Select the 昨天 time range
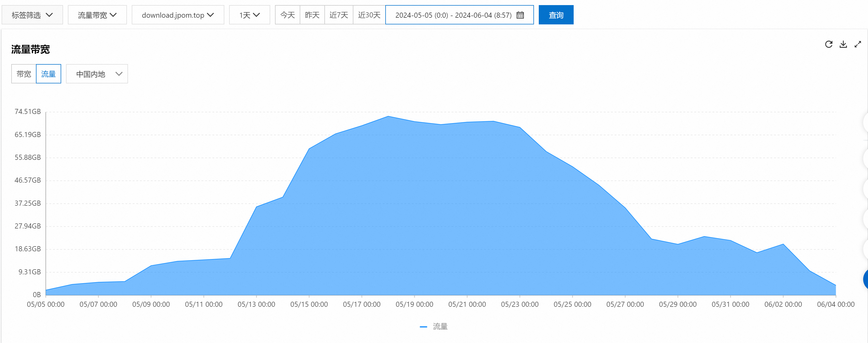The image size is (868, 343). tap(312, 15)
